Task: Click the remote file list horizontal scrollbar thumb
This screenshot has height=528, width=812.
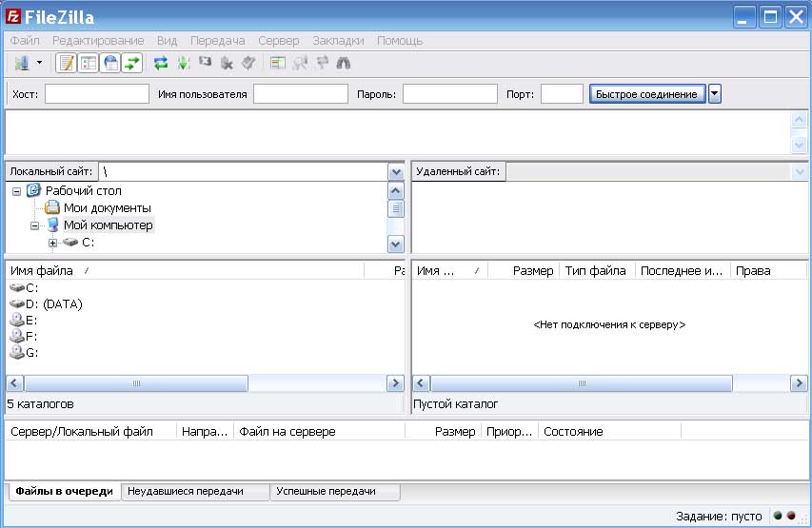Action: coord(582,383)
